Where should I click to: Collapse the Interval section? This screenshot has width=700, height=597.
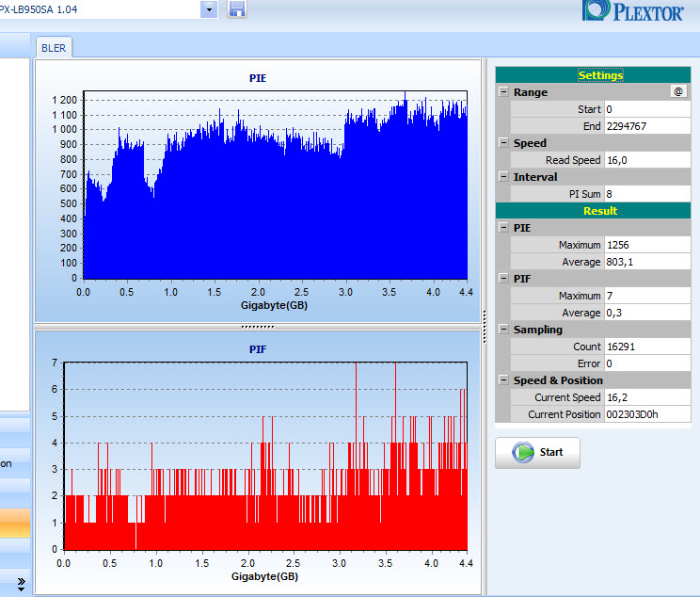click(503, 176)
